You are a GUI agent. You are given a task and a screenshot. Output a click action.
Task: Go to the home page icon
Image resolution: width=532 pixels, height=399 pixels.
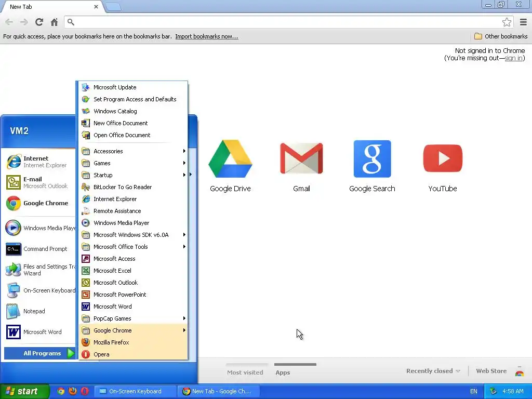pos(54,22)
